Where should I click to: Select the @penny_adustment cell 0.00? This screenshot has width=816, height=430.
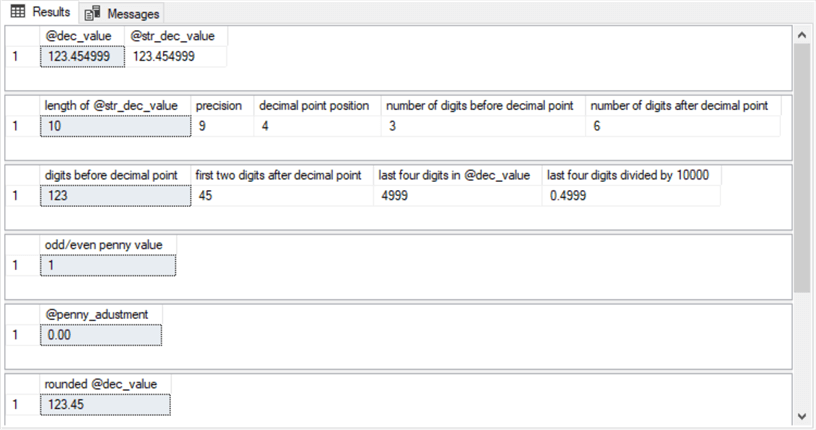[x=100, y=335]
